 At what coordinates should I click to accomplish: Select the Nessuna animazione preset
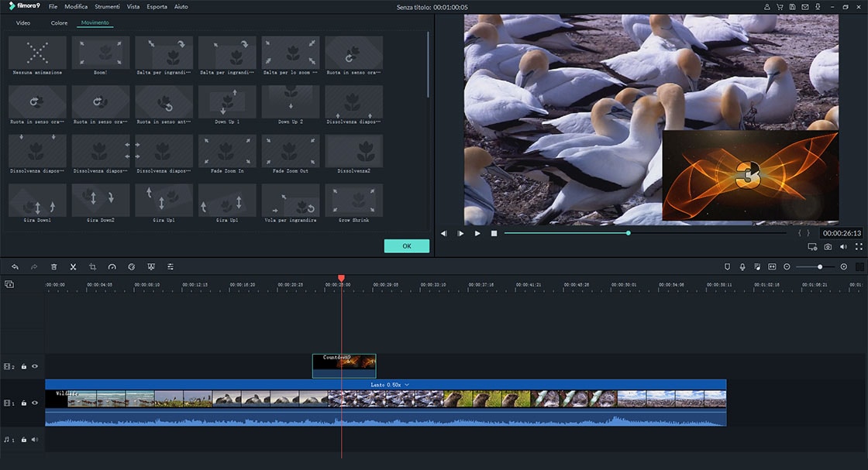pyautogui.click(x=37, y=56)
